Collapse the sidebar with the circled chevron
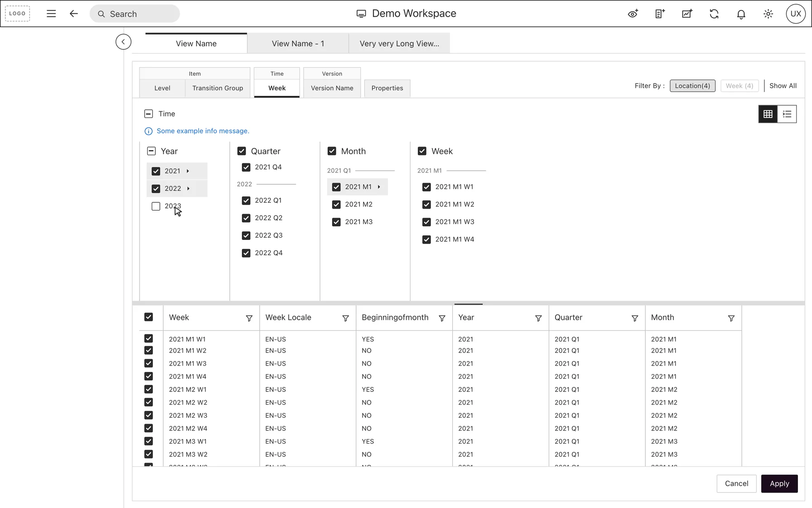Viewport: 812px width, 508px height. click(x=123, y=42)
